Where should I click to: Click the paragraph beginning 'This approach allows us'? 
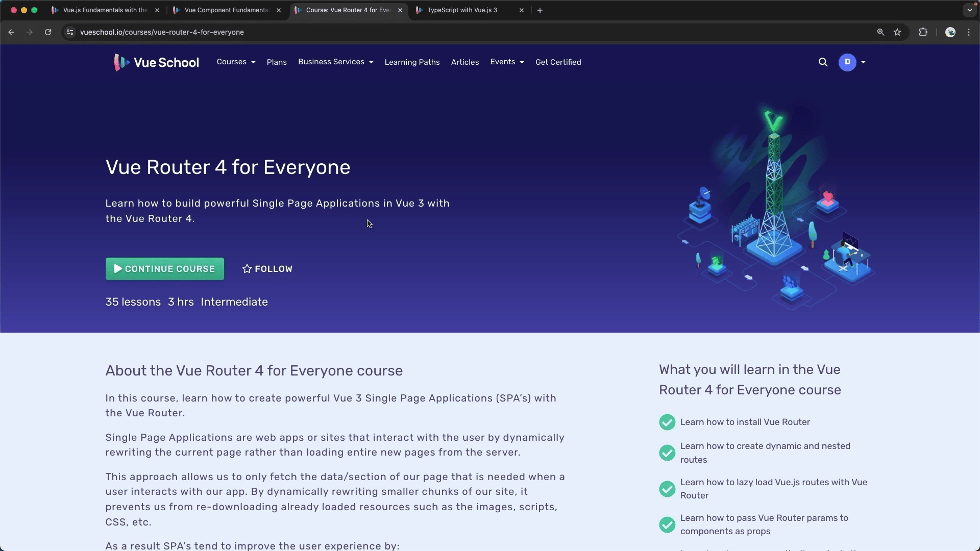pyautogui.click(x=335, y=499)
